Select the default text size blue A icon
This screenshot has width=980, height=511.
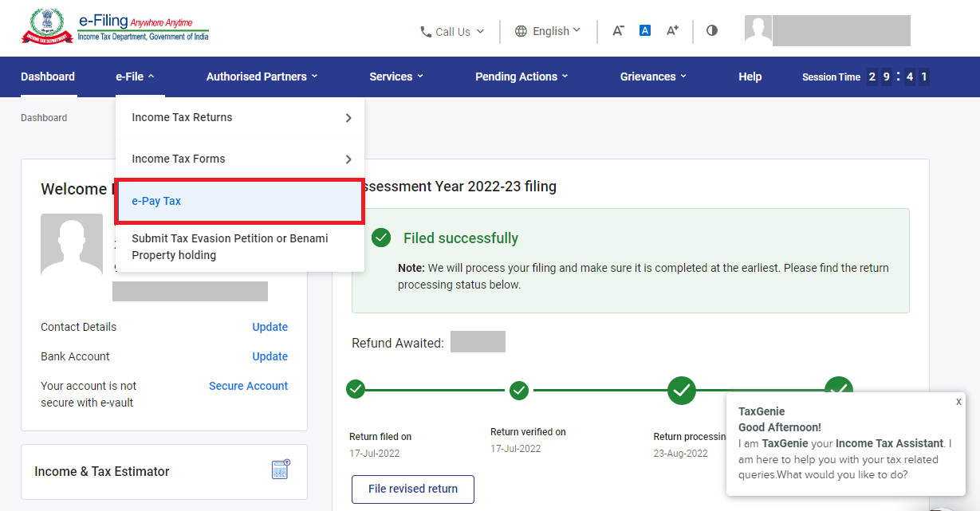coord(644,30)
